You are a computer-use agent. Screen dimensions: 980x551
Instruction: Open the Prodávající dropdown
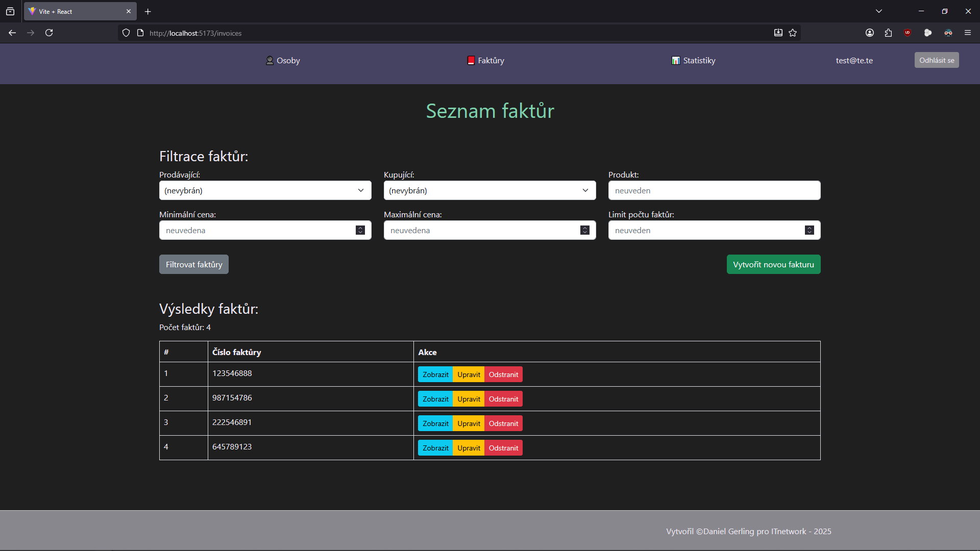click(265, 190)
